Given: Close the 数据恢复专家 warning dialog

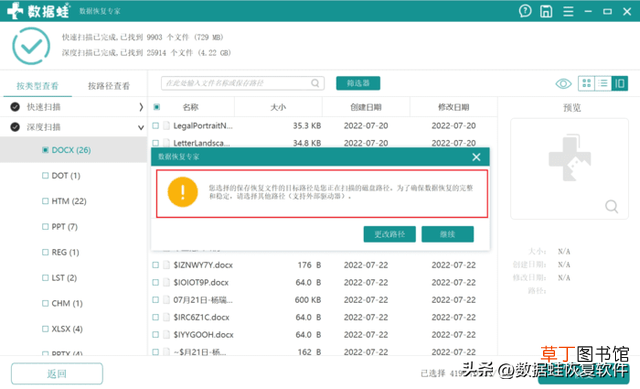Looking at the screenshot, I should (x=476, y=157).
